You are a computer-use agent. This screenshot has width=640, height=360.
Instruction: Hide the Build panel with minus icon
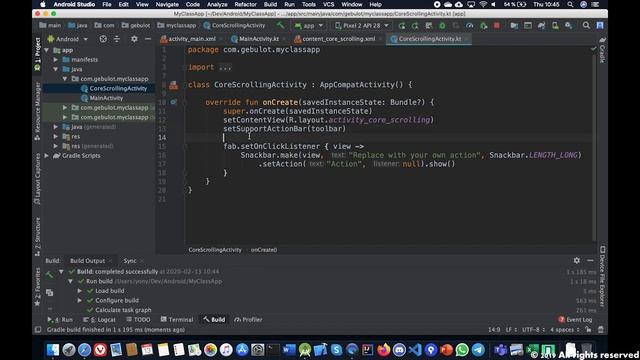[x=590, y=260]
